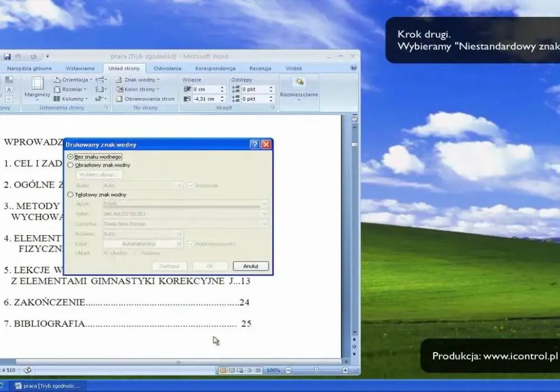This screenshot has width=560, height=392.
Task: Select the Bez znaku wodnego radio button
Action: pos(71,157)
